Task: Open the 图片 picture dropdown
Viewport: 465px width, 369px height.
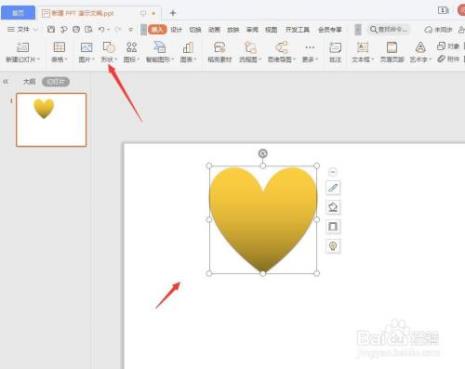Action: pos(86,52)
